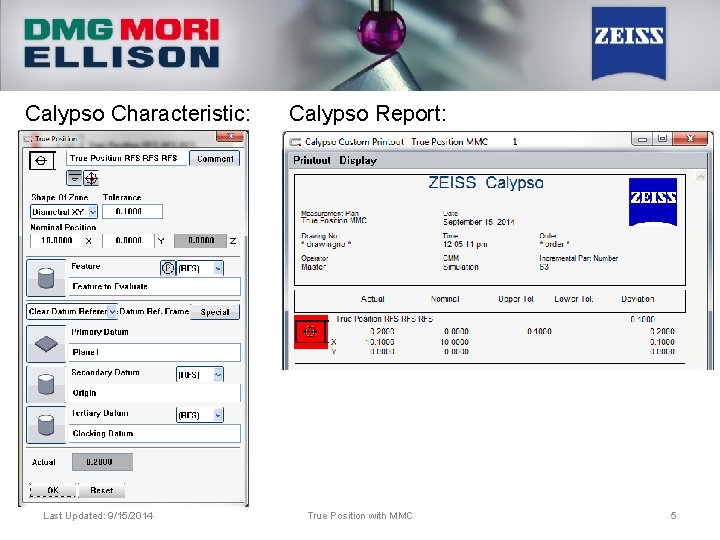Minimize the Calypso Custom Printout window
This screenshot has width=720, height=540.
pos(642,139)
